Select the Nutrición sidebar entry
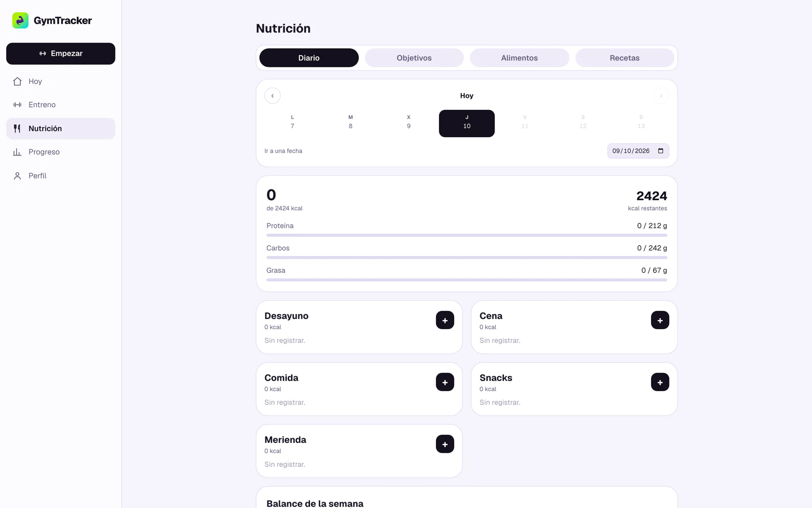 [x=60, y=129]
